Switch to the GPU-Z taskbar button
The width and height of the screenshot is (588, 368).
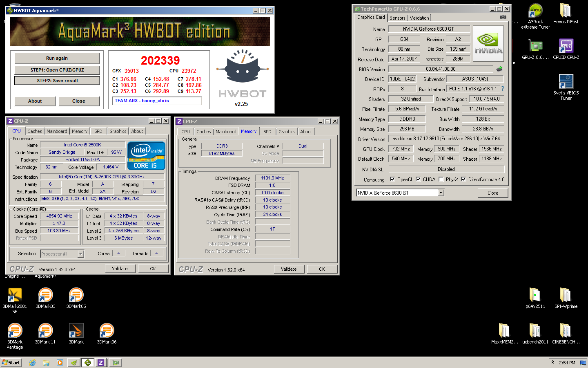click(x=116, y=362)
